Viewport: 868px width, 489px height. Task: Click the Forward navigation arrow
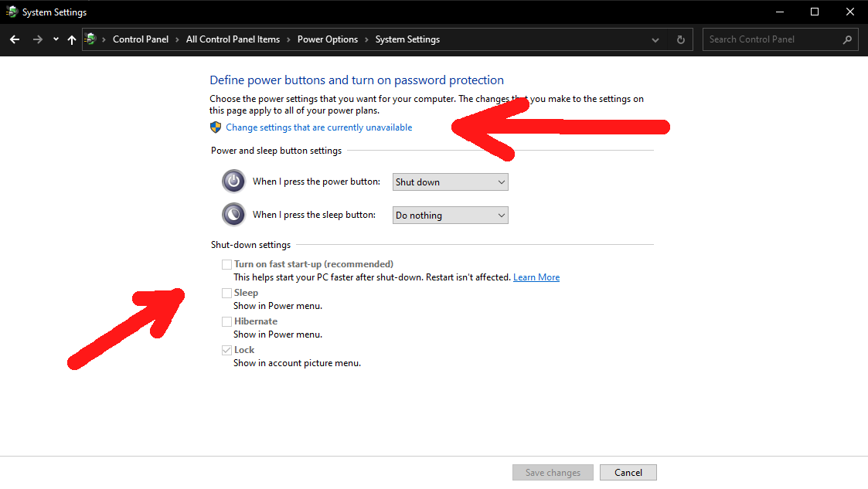37,39
